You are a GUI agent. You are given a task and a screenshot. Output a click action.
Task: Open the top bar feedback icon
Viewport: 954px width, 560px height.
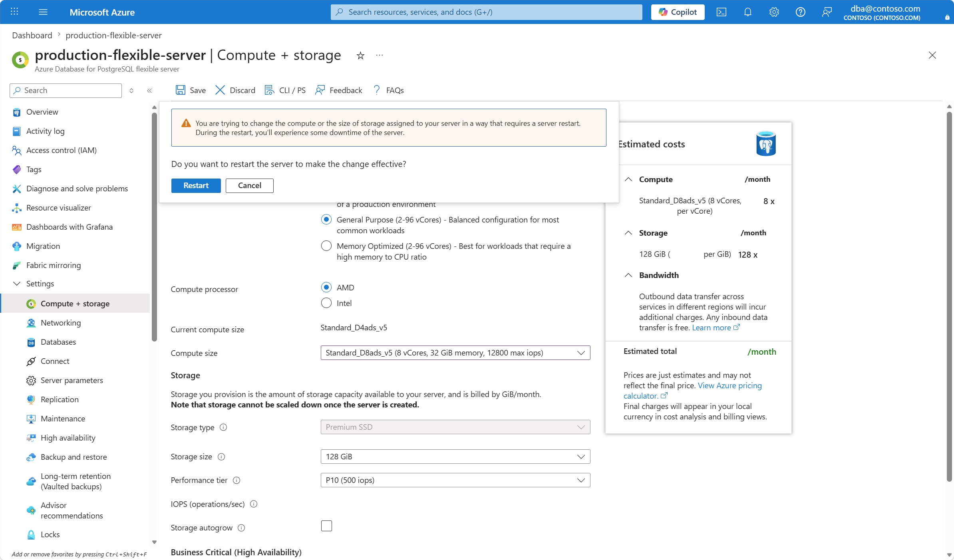click(827, 12)
